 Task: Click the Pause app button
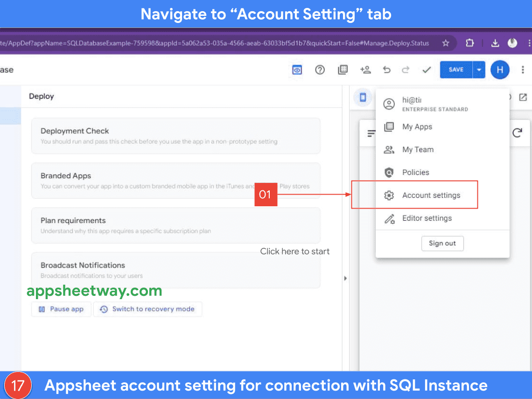click(x=61, y=309)
